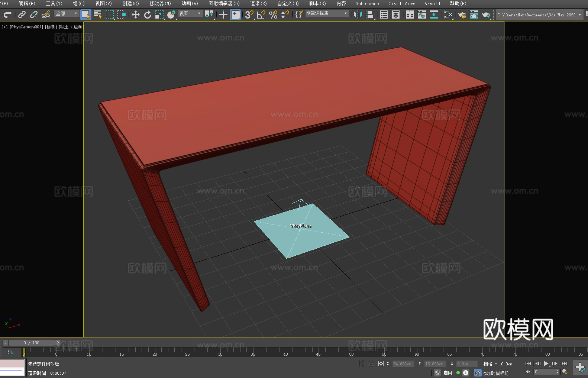Toggle the Select Object arrow tool
This screenshot has height=378, width=588.
(86, 14)
